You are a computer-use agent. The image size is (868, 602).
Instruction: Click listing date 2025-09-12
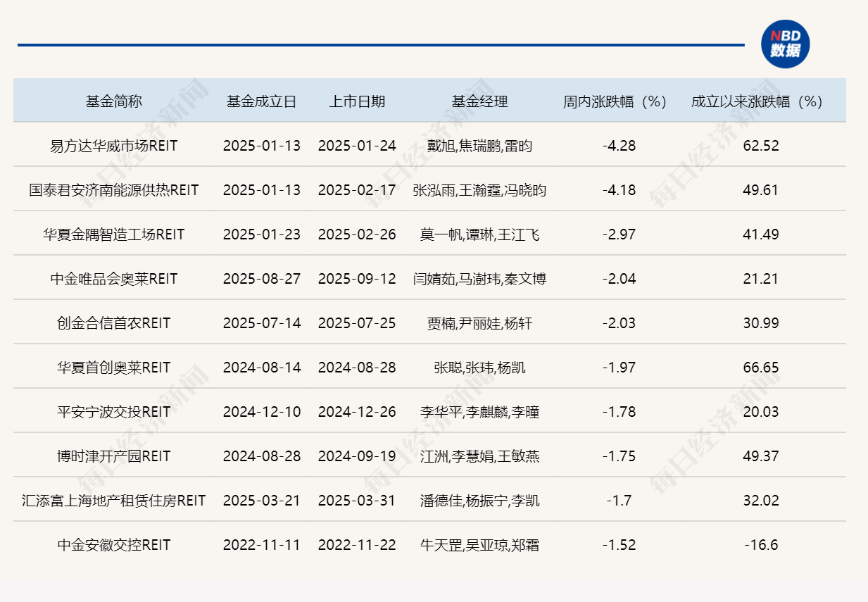coord(357,279)
